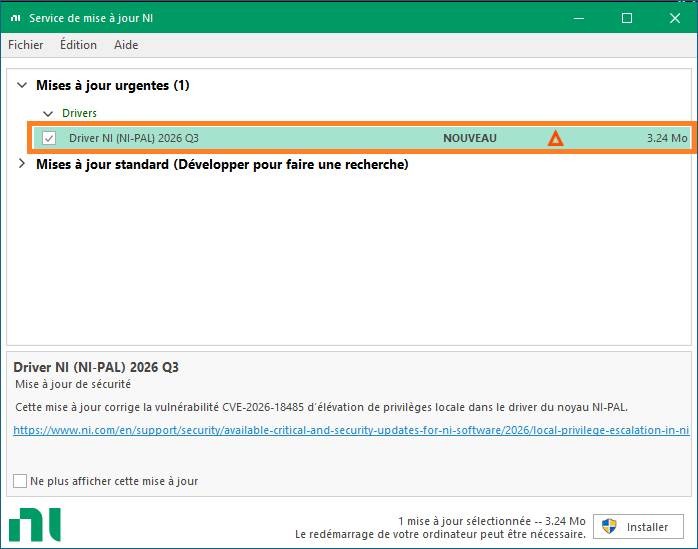The image size is (698, 549).
Task: Close the Service de mise à jour NI window
Action: (675, 18)
